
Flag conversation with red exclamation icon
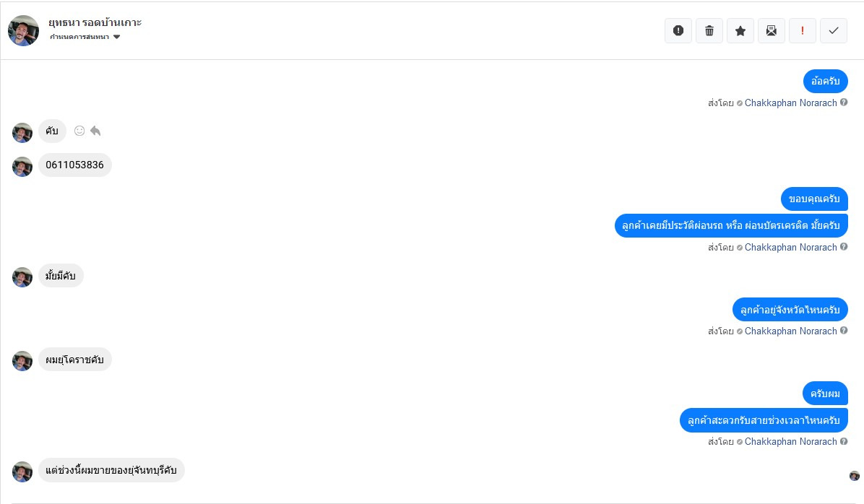(803, 30)
